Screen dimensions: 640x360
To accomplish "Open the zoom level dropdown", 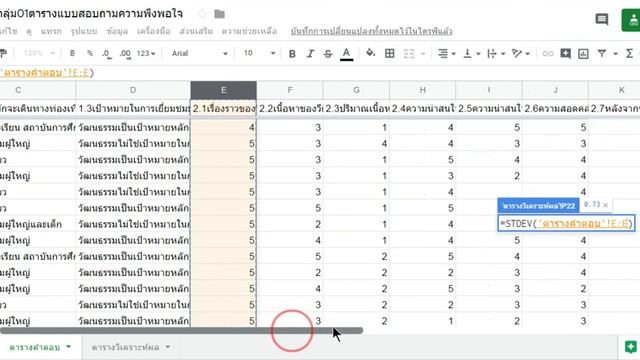I will [x=39, y=53].
